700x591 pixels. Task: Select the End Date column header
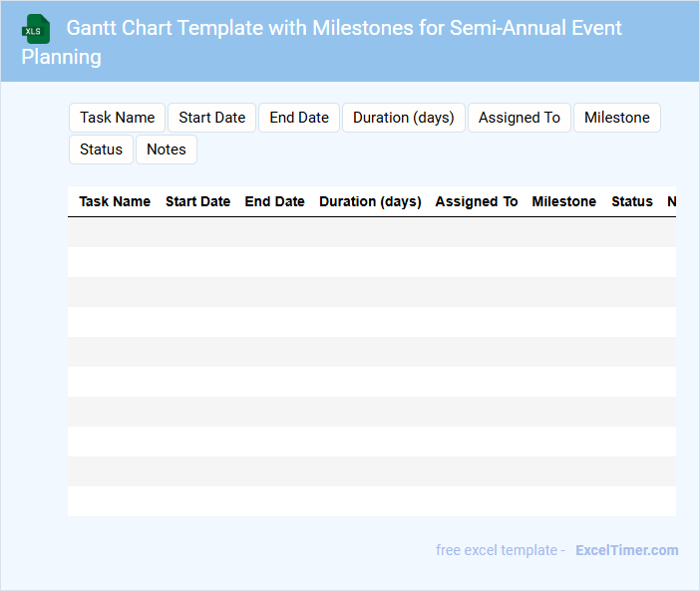click(274, 201)
